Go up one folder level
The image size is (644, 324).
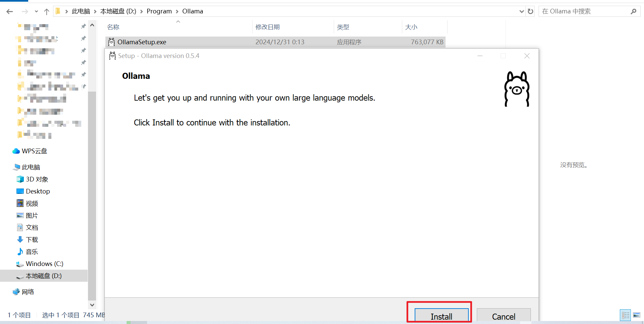pos(47,11)
